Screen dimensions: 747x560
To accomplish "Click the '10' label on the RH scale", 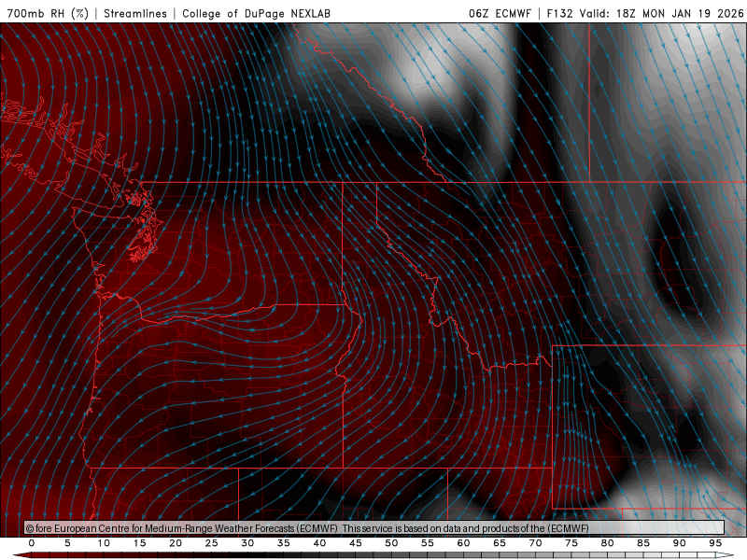I will (104, 543).
